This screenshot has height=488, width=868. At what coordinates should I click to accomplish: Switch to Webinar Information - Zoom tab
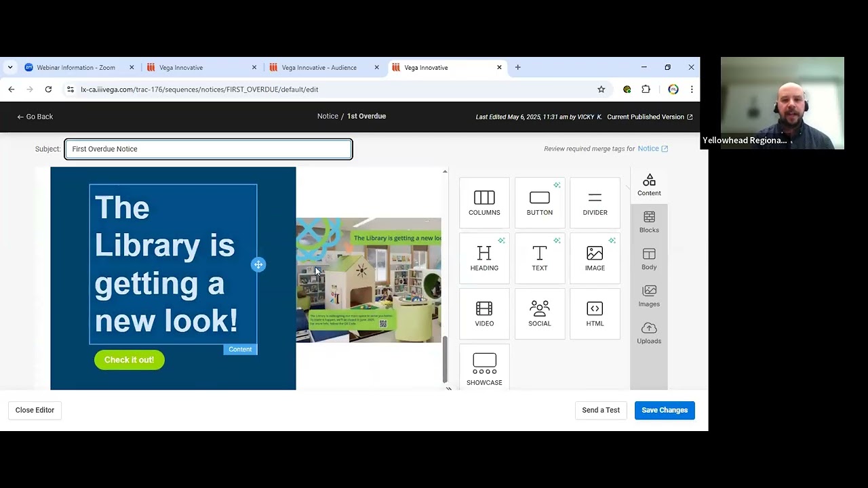(75, 68)
